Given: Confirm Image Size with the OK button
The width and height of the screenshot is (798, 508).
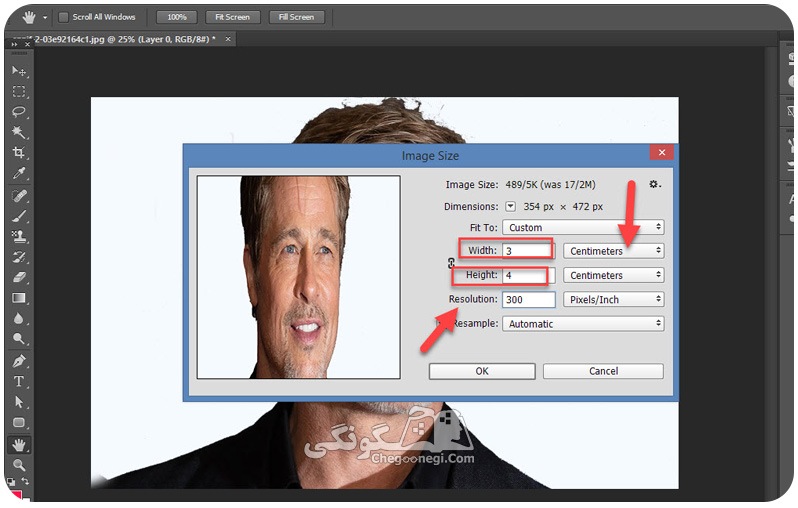Looking at the screenshot, I should pyautogui.click(x=482, y=371).
